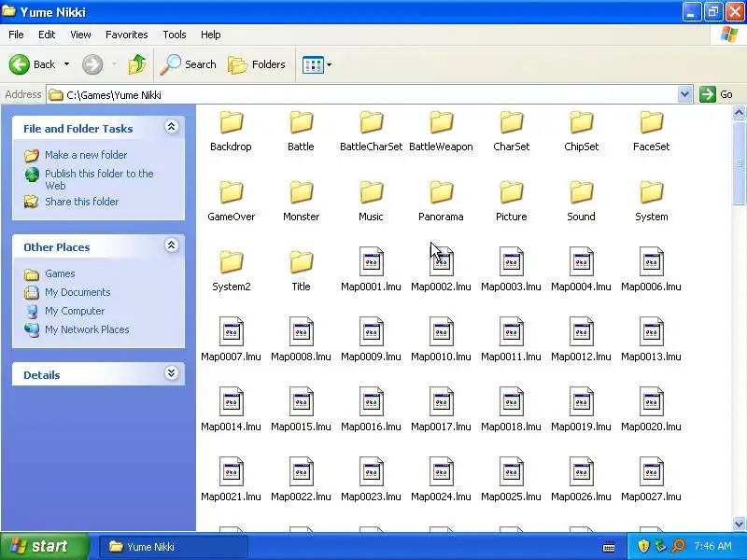
Task: Expand the Details panel
Action: pyautogui.click(x=172, y=372)
